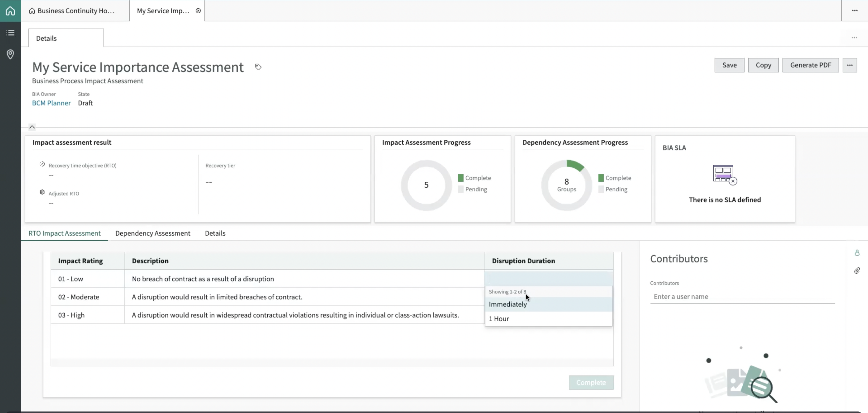
Task: Open the top-right tab bar overflow menu
Action: point(855,11)
